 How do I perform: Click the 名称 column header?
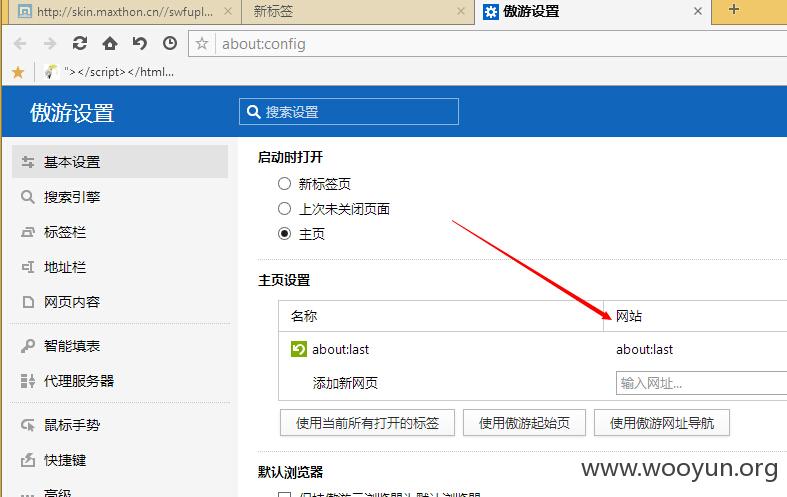(x=304, y=316)
